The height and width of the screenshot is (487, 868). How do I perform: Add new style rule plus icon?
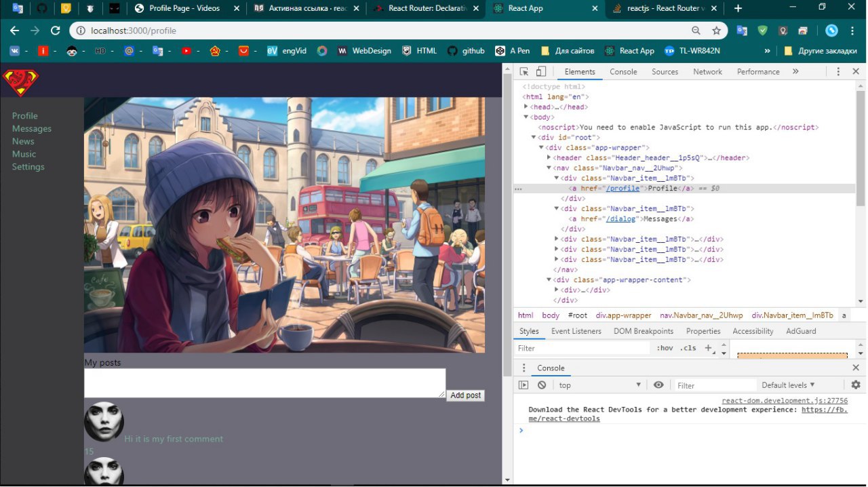point(708,348)
